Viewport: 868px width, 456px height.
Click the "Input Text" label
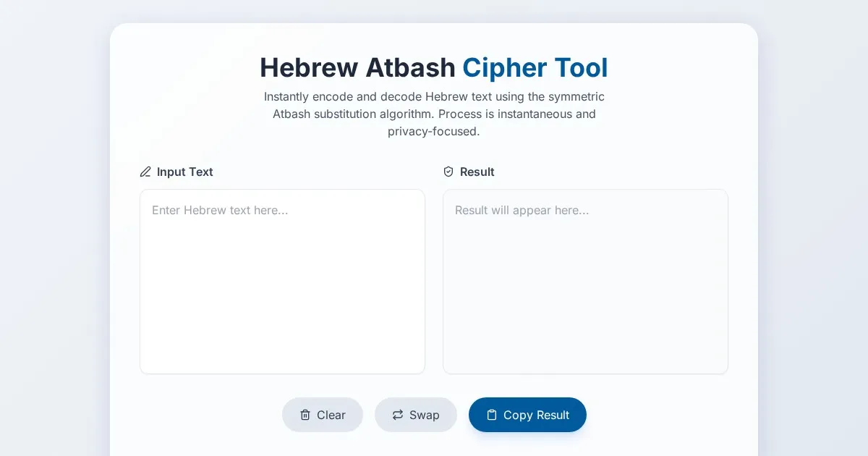tap(184, 172)
